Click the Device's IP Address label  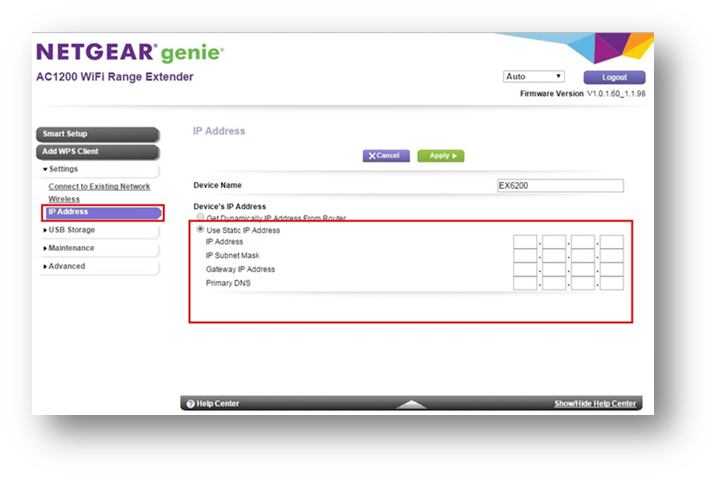tap(230, 206)
